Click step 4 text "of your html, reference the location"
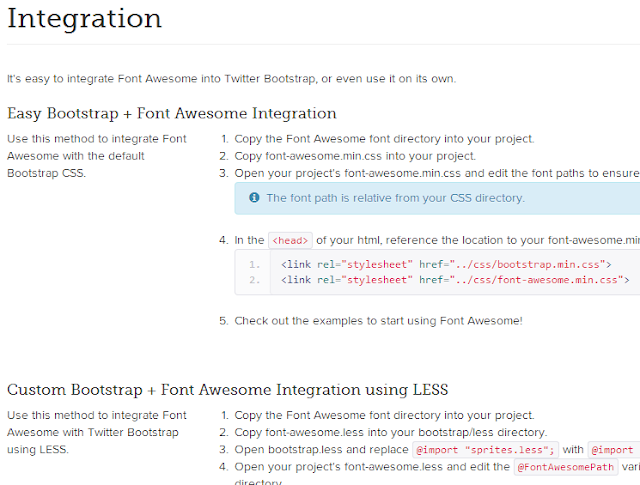The height and width of the screenshot is (485, 640). point(478,240)
